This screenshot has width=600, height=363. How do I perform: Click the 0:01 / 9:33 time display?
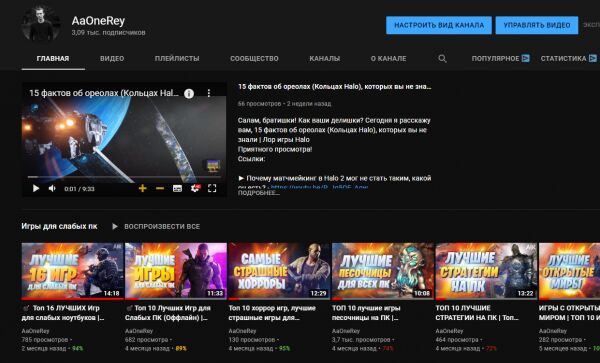pyautogui.click(x=79, y=189)
